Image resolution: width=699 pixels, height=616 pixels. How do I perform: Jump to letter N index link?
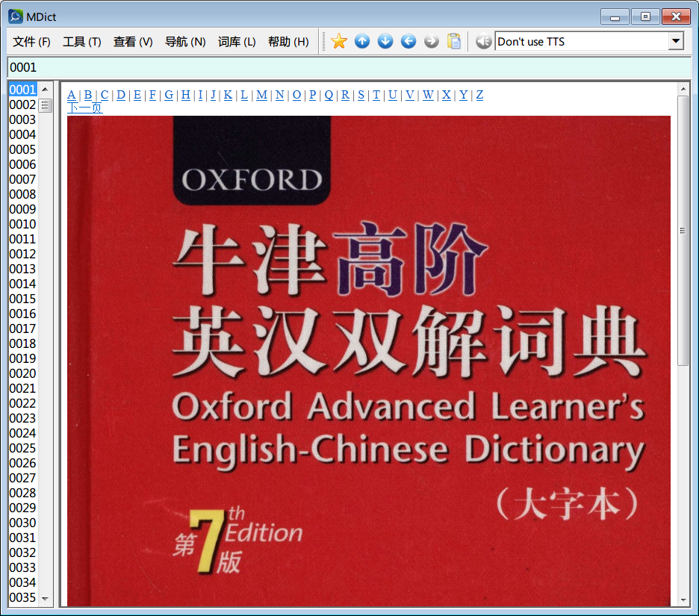click(x=279, y=95)
